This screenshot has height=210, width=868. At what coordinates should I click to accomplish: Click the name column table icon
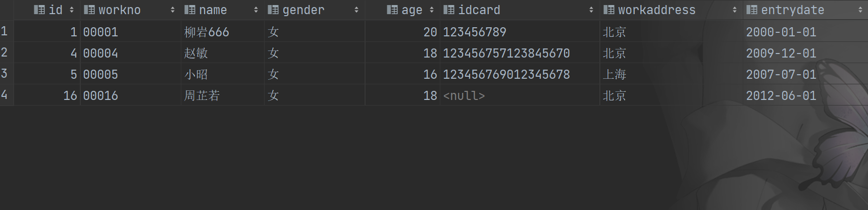[190, 10]
